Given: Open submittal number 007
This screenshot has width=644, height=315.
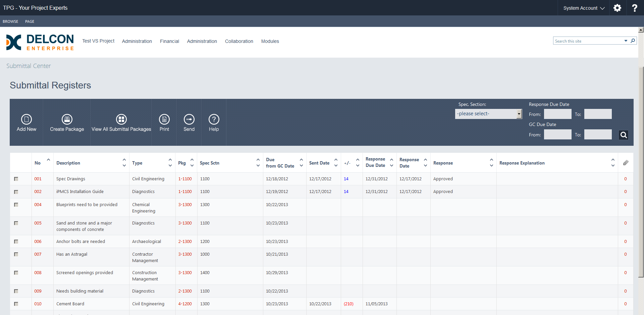Looking at the screenshot, I should pos(38,254).
